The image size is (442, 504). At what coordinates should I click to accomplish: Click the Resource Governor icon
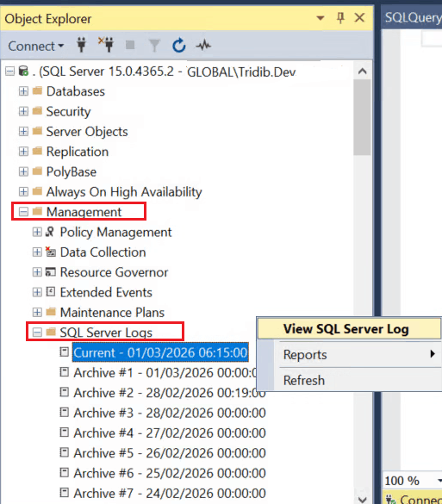click(51, 272)
